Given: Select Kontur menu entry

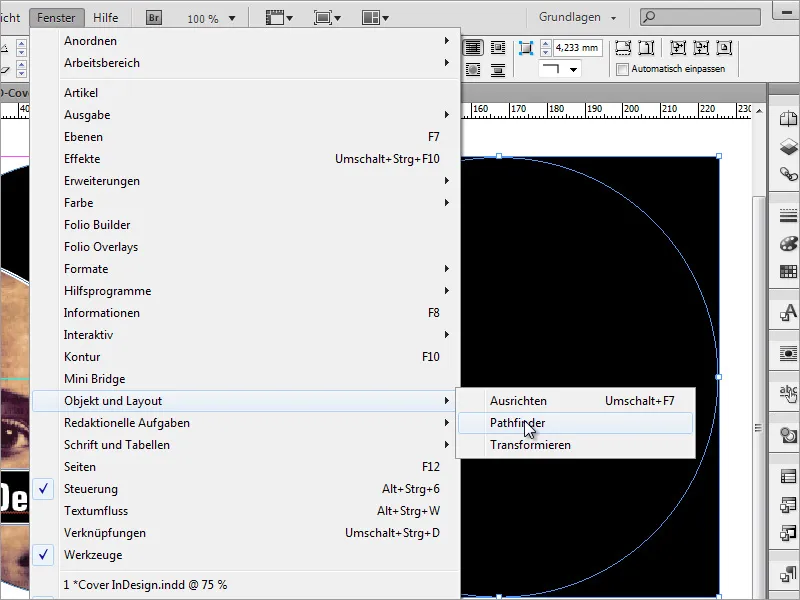Looking at the screenshot, I should (245, 357).
